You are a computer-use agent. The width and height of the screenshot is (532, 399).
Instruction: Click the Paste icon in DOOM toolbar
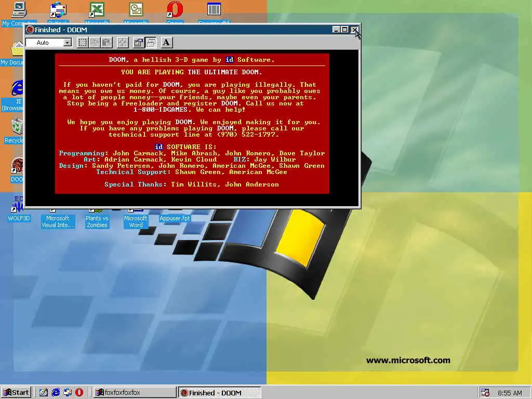pos(107,43)
